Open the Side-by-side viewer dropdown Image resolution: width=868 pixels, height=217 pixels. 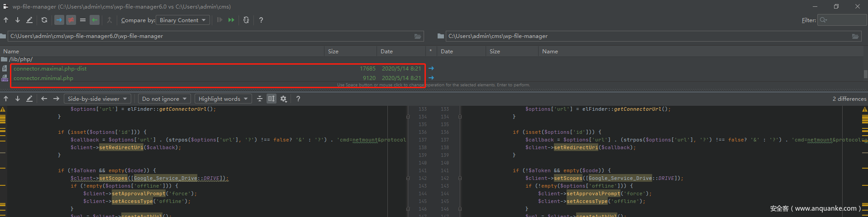click(x=97, y=99)
